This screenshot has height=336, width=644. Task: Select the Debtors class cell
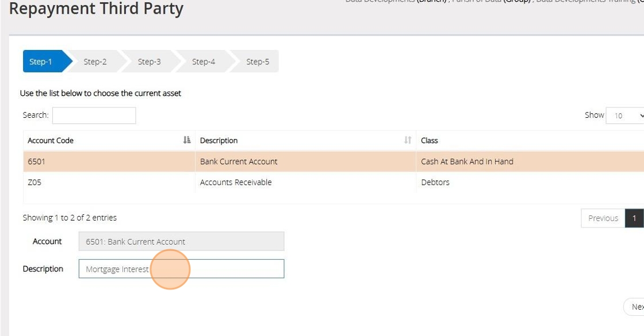click(435, 183)
